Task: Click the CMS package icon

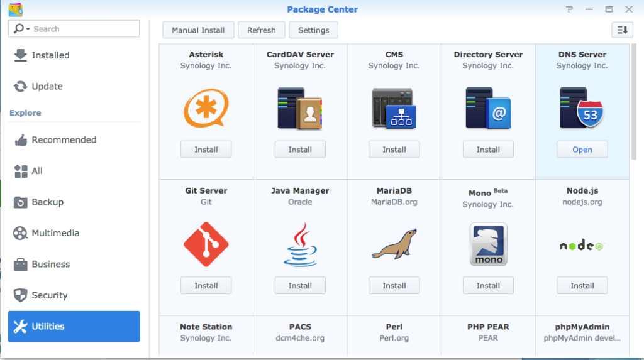Action: [x=394, y=108]
